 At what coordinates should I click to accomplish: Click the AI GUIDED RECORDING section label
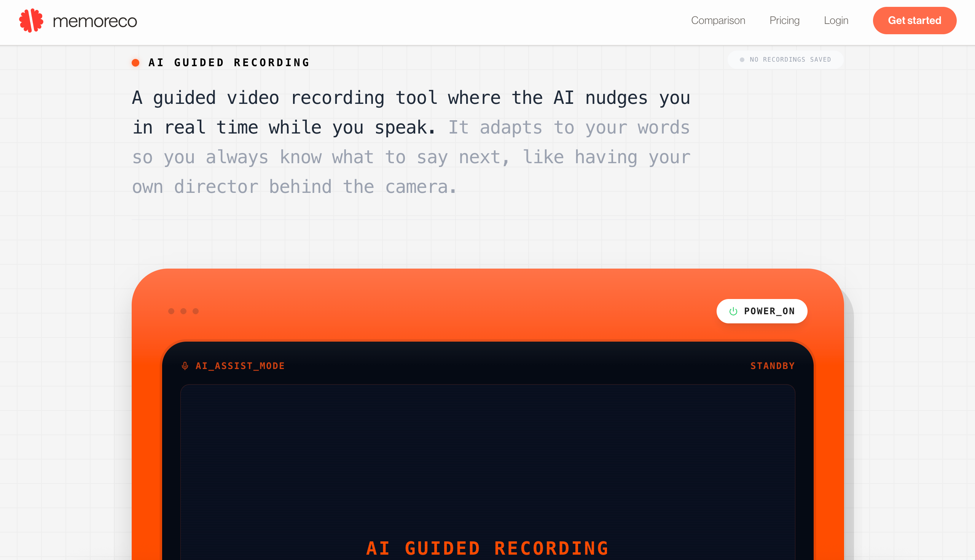click(229, 63)
